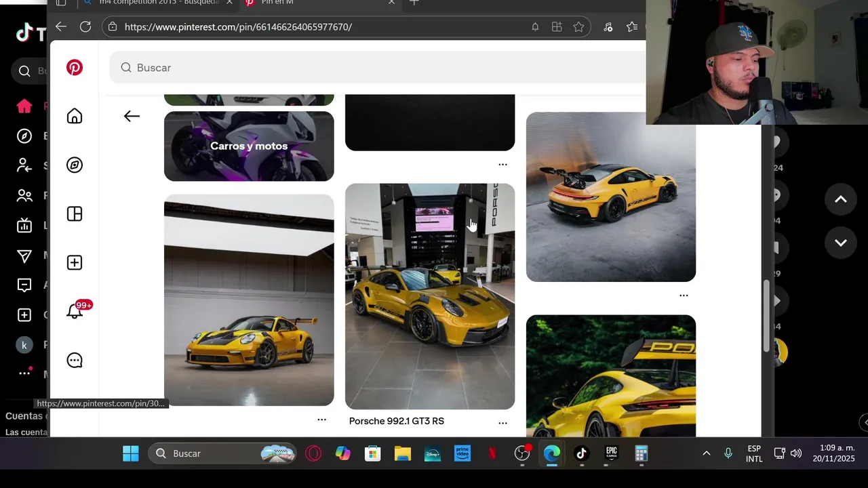The image size is (868, 488).
Task: Open a new browser tab
Action: 414,3
